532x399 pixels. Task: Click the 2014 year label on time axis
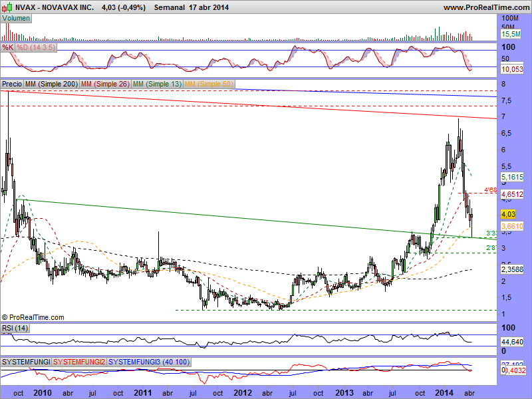tap(444, 393)
